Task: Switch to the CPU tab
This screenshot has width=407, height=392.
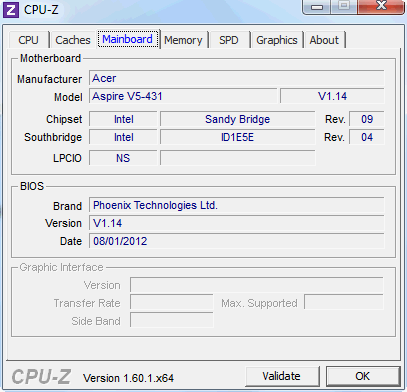Action: [x=29, y=40]
